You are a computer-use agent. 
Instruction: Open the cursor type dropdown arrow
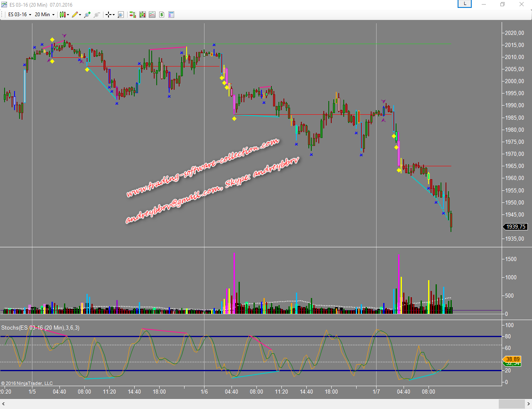tap(113, 15)
